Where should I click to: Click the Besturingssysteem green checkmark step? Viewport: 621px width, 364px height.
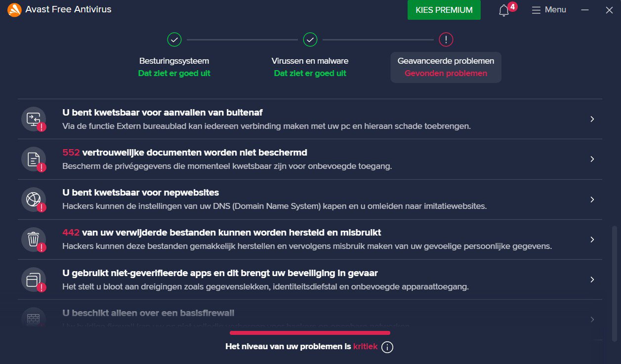(174, 40)
